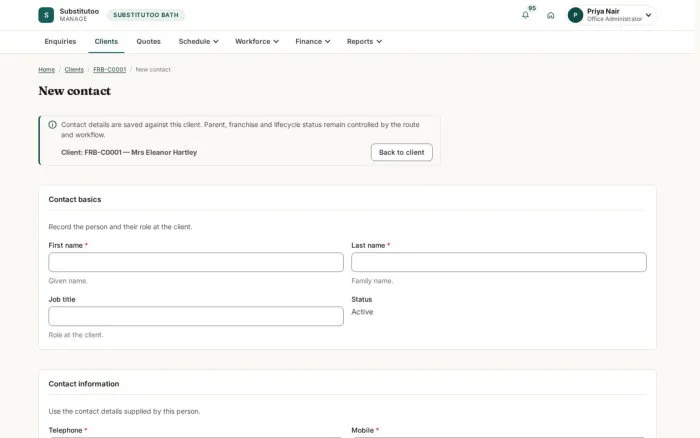Click the 'Role at the client.' hint

pos(76,335)
